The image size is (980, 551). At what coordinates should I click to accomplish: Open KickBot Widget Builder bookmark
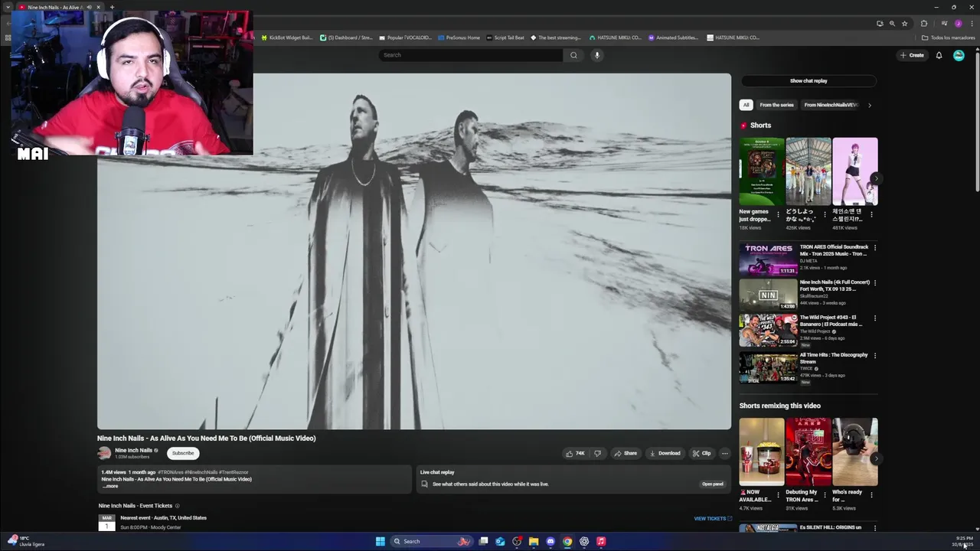click(x=287, y=37)
